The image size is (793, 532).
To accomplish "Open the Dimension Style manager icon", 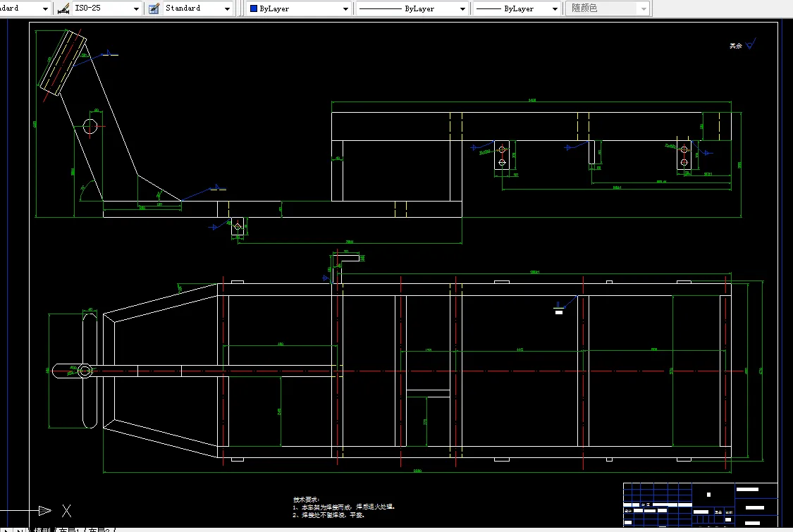I will (x=63, y=8).
